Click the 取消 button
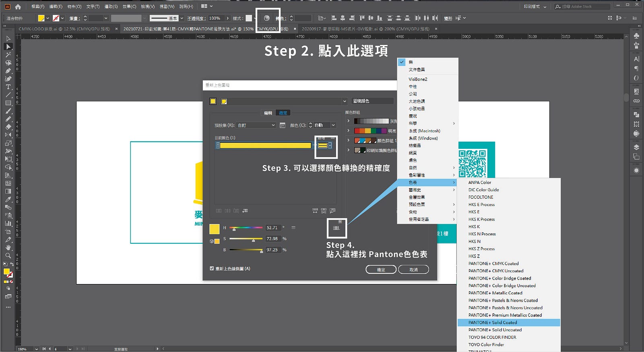Viewport: 644px width, 352px height. (413, 270)
